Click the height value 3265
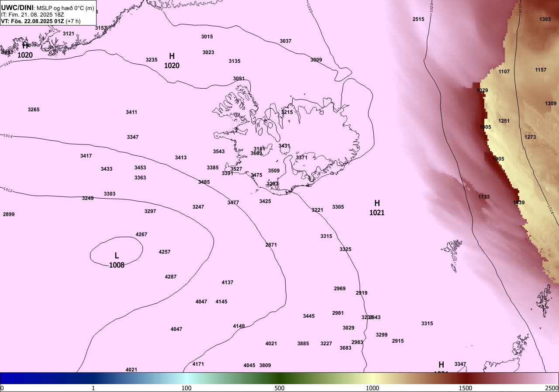Viewport: 559px width, 392px height. [x=34, y=110]
